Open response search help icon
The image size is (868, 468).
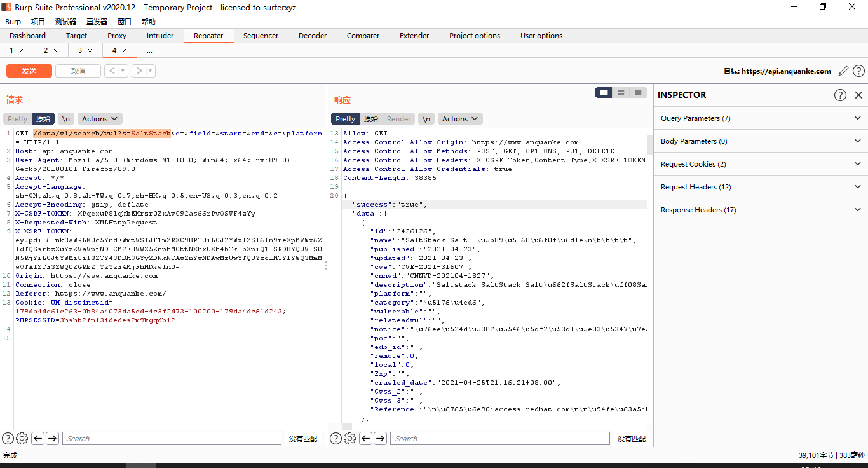pyautogui.click(x=336, y=438)
